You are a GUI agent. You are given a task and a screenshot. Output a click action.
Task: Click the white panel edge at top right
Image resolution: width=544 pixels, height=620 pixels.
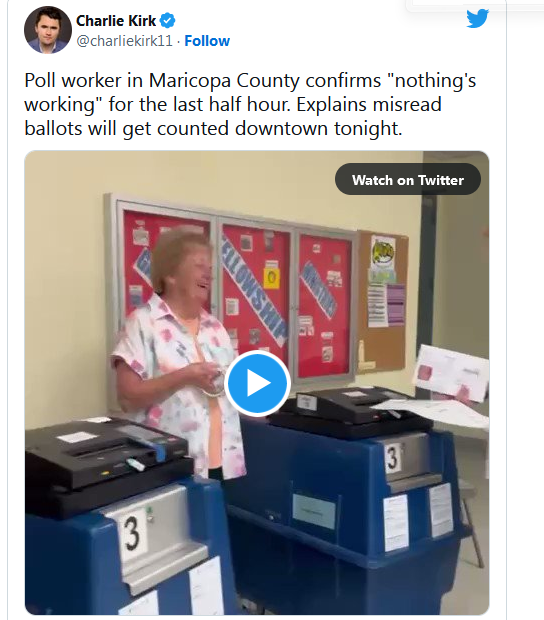[455, 6]
